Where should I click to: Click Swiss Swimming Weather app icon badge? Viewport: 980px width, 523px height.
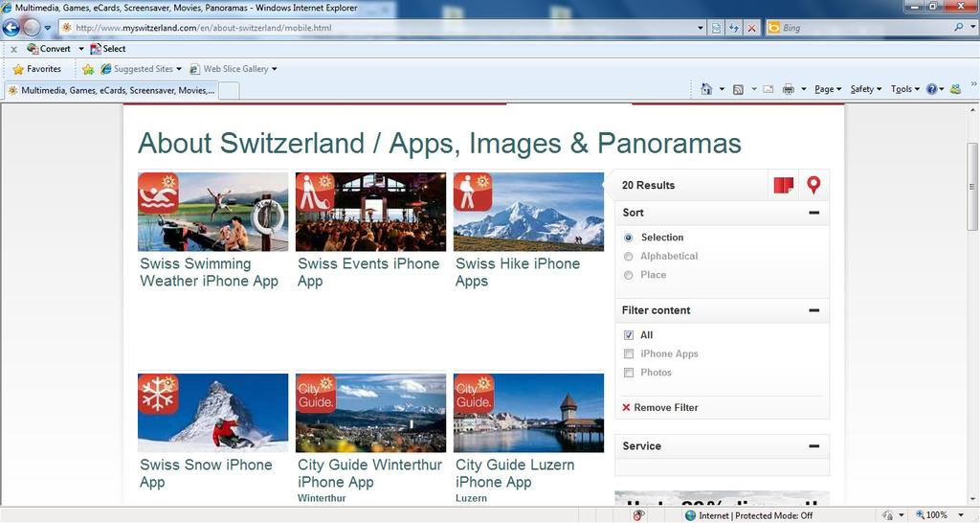click(x=159, y=193)
